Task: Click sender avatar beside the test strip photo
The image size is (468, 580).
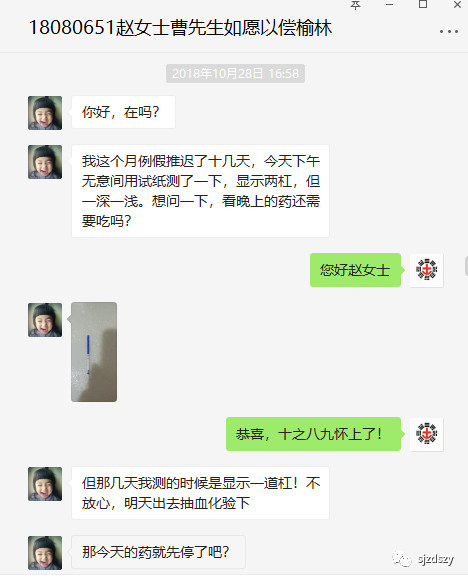Action: (45, 320)
